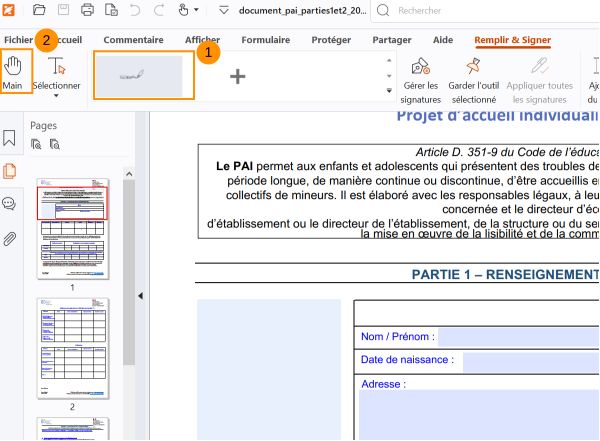Select the Sélectionner text tool
This screenshot has width=600, height=441.
pos(57,72)
